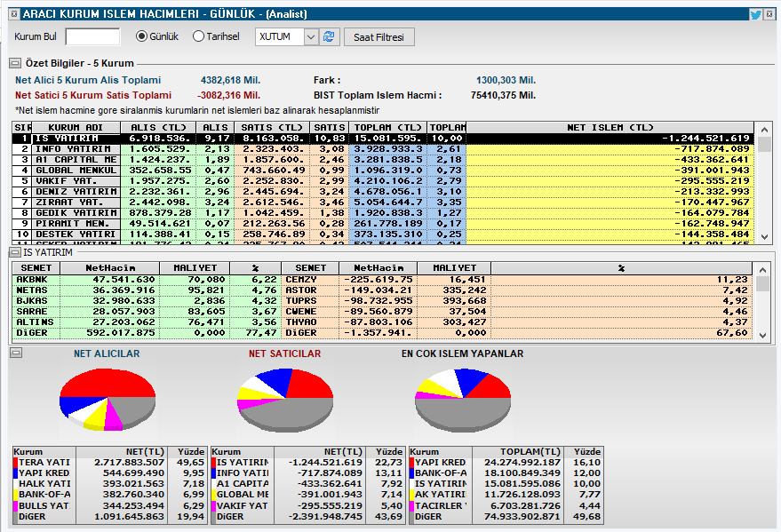The image size is (781, 532).
Task: Click the 4382,618 Mil. net alıcı total
Action: click(231, 80)
